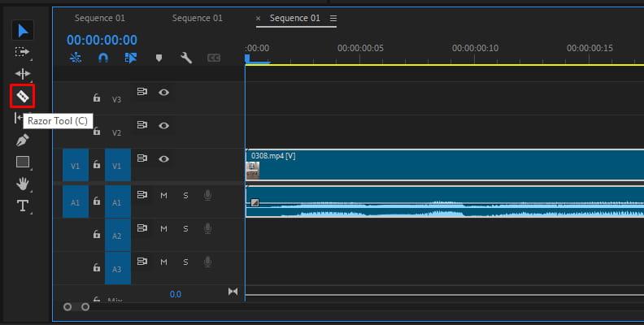Select the 0308.mp4 audio waveform clip
Viewport: 644px width, 325px height.
click(x=445, y=201)
